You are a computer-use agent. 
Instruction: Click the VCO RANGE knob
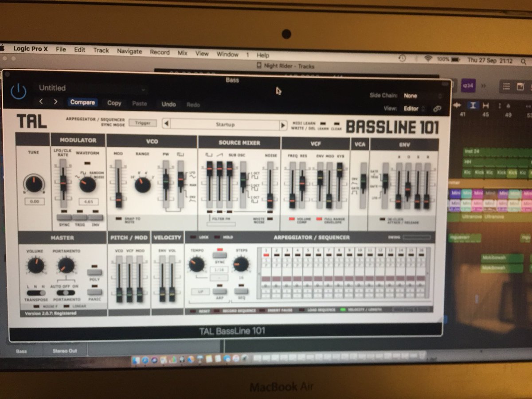(142, 184)
